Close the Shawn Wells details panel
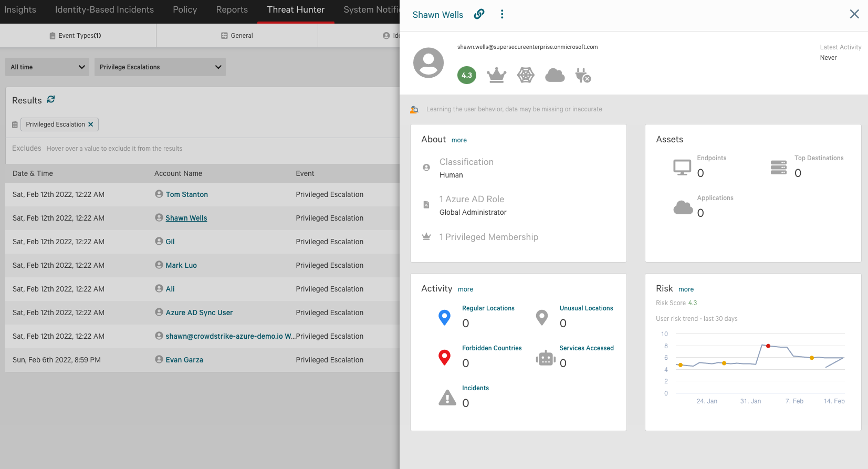The height and width of the screenshot is (469, 868). point(854,14)
